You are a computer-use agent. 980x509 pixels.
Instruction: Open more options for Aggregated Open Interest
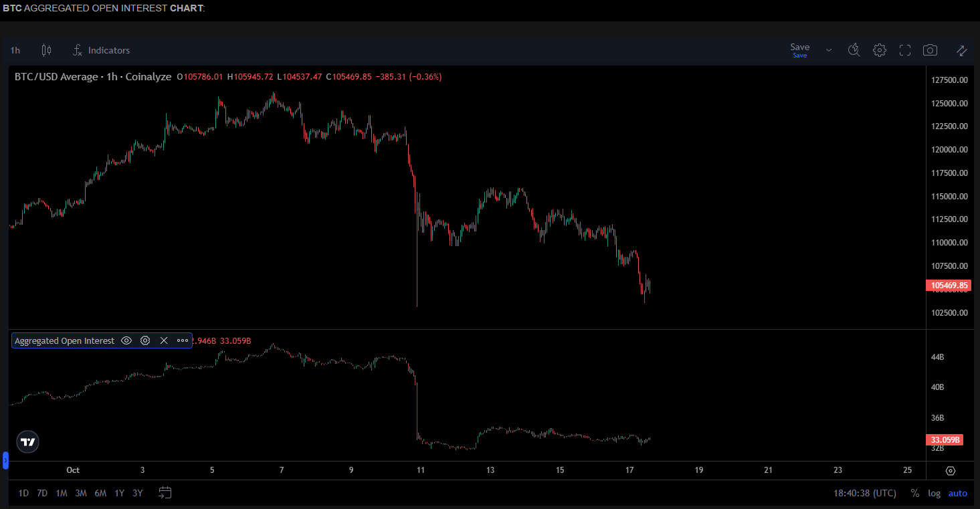[183, 340]
